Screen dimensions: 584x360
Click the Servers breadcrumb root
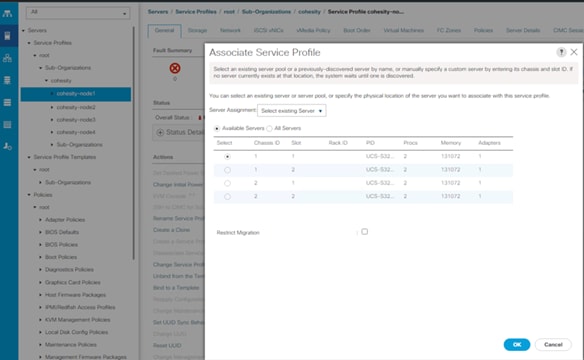[x=158, y=12]
